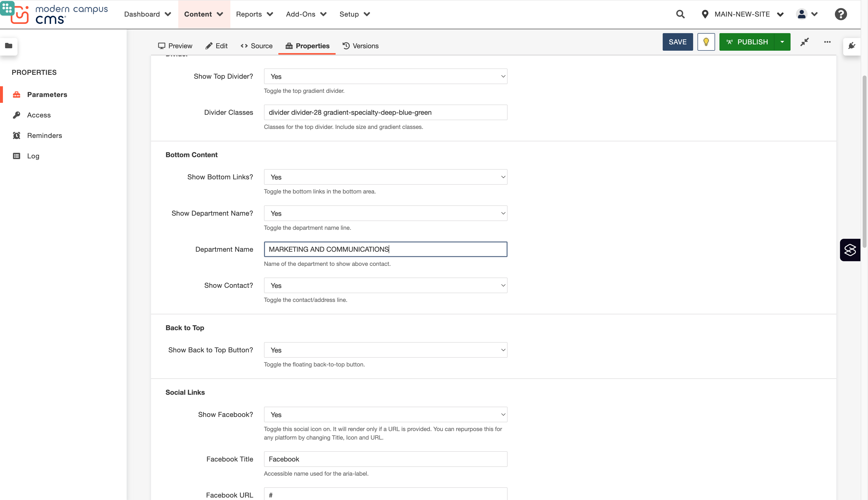This screenshot has width=868, height=500.
Task: Open the Show Contact dropdown
Action: point(386,285)
